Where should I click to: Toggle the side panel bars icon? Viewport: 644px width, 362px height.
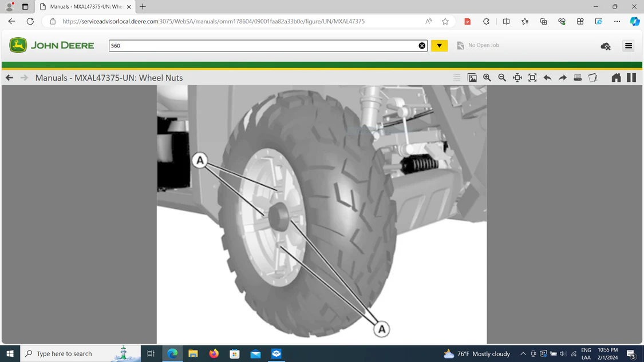click(x=631, y=78)
